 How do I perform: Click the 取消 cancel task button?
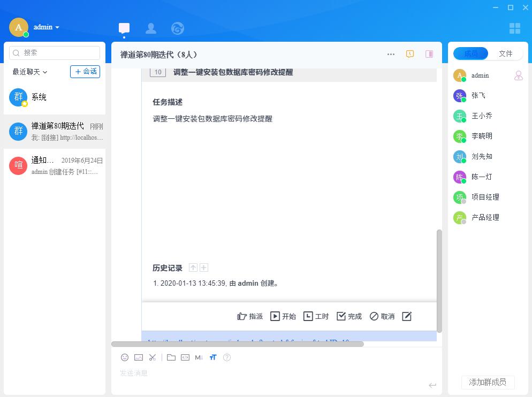point(382,317)
